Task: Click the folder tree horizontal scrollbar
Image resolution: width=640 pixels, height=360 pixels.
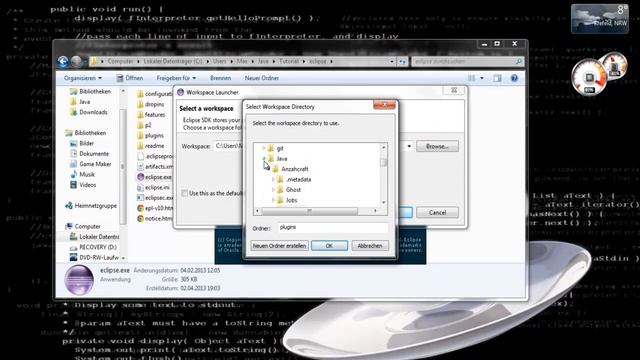Action: click(310, 211)
